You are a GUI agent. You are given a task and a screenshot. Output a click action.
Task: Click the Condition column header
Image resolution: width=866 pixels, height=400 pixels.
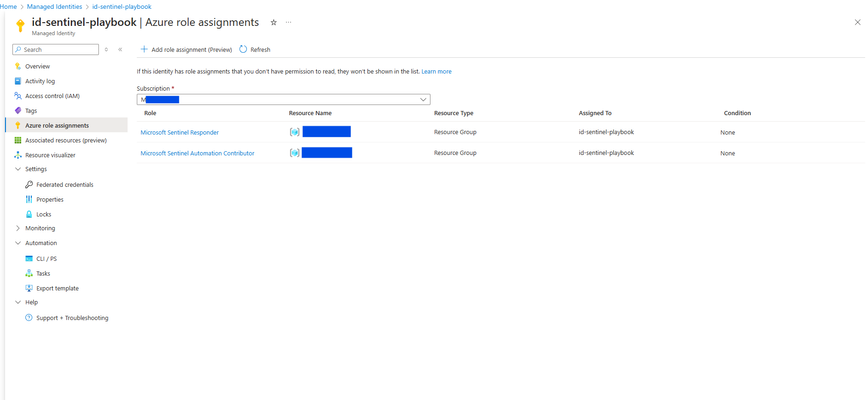737,113
